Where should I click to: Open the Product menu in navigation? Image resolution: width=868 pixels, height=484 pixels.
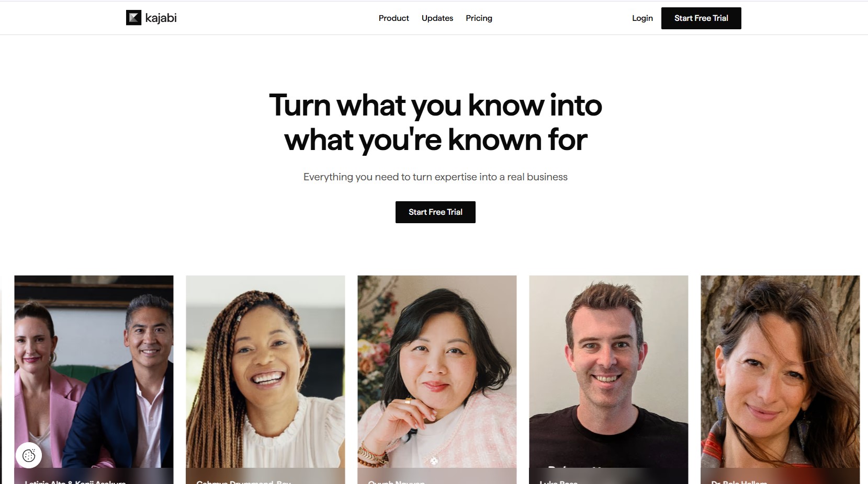coord(393,18)
